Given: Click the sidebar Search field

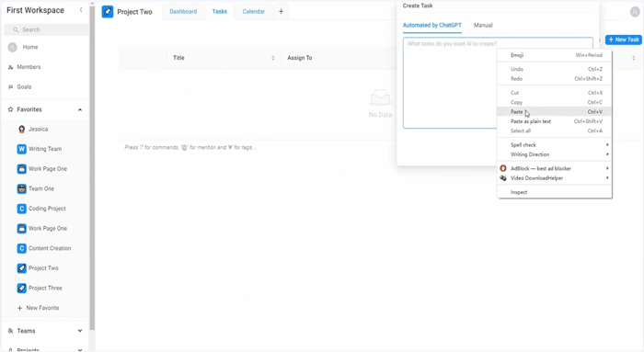Looking at the screenshot, I should pyautogui.click(x=46, y=29).
